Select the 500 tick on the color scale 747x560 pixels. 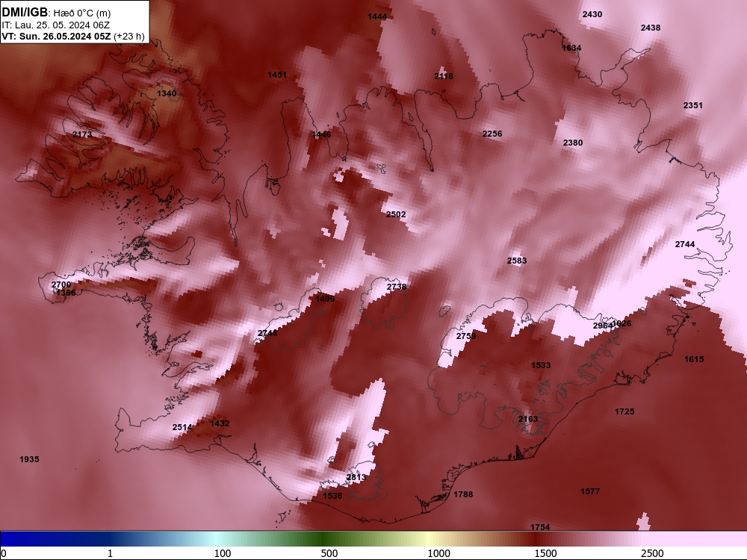pyautogui.click(x=329, y=553)
